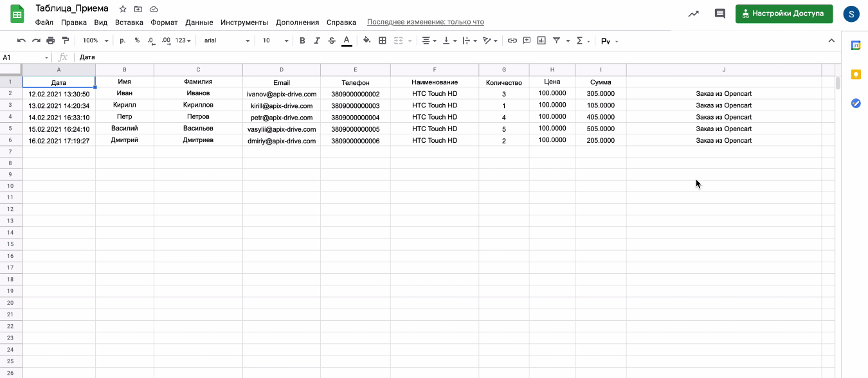Select the paint format tool
868x378 pixels.
65,40
